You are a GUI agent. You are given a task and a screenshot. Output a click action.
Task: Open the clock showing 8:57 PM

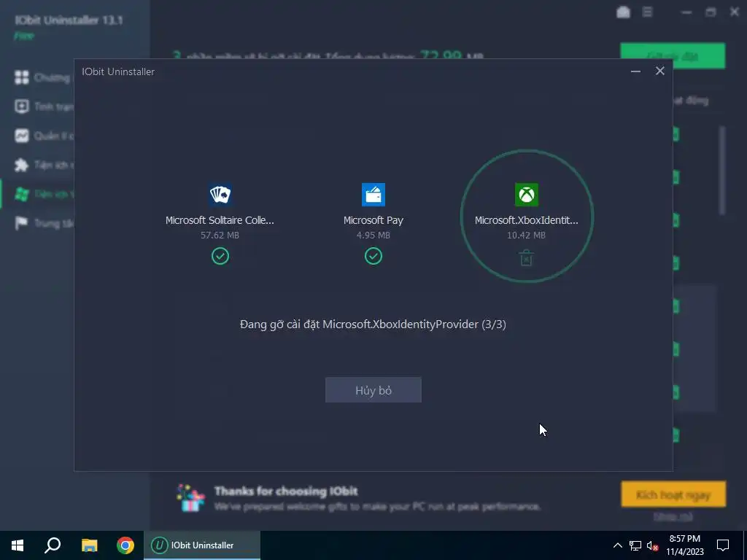pos(684,545)
